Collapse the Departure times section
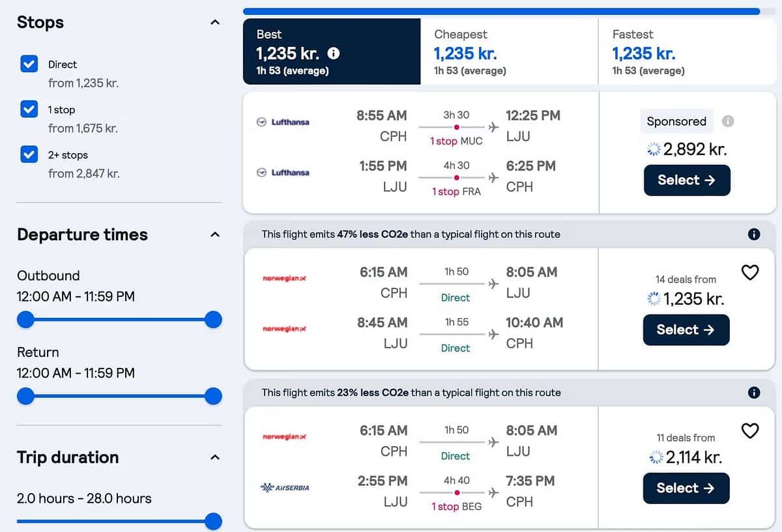This screenshot has width=782, height=532. click(x=215, y=234)
